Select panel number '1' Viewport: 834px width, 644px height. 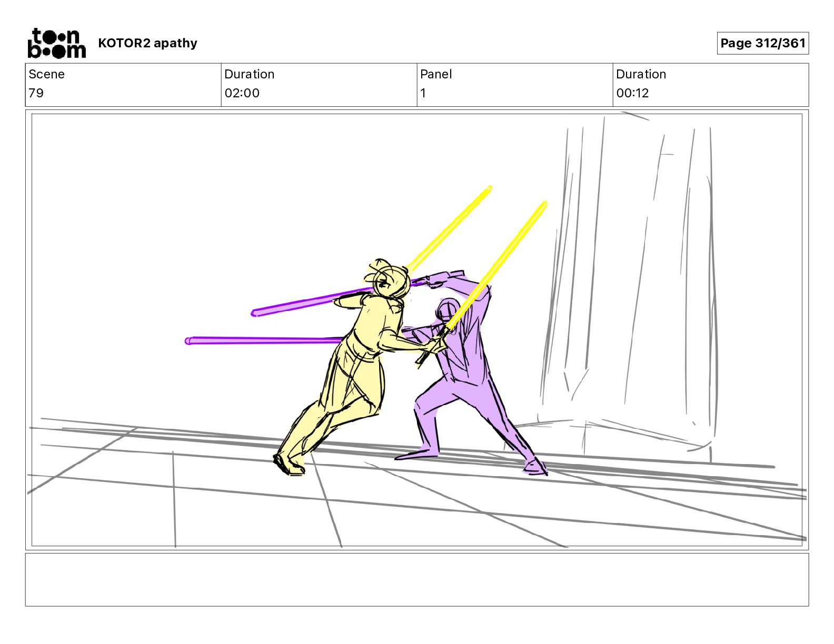pos(423,93)
